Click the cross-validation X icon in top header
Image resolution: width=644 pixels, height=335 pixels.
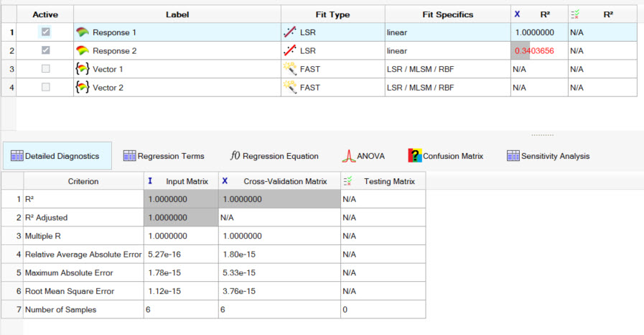click(x=517, y=14)
